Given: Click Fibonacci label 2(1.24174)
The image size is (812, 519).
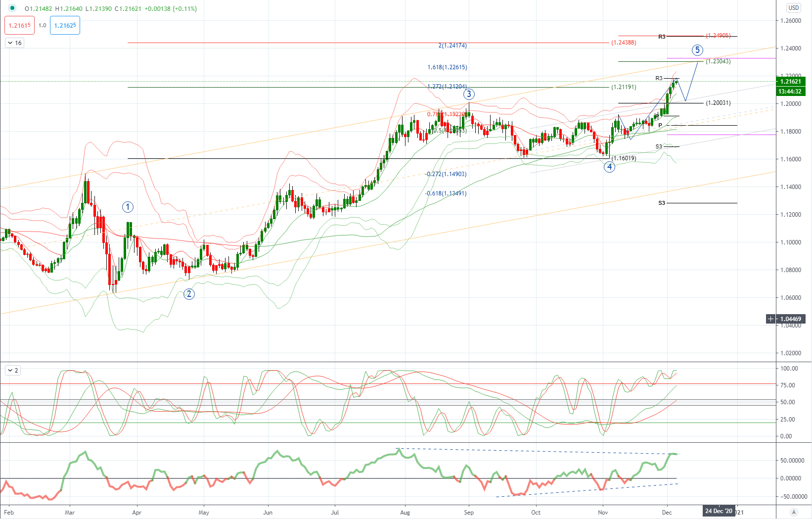Looking at the screenshot, I should [452, 46].
